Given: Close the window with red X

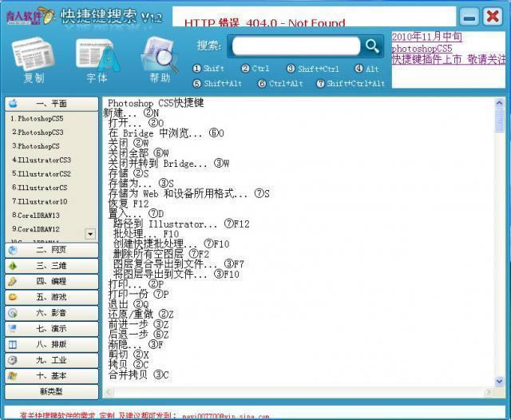Looking at the screenshot, I should point(493,16).
